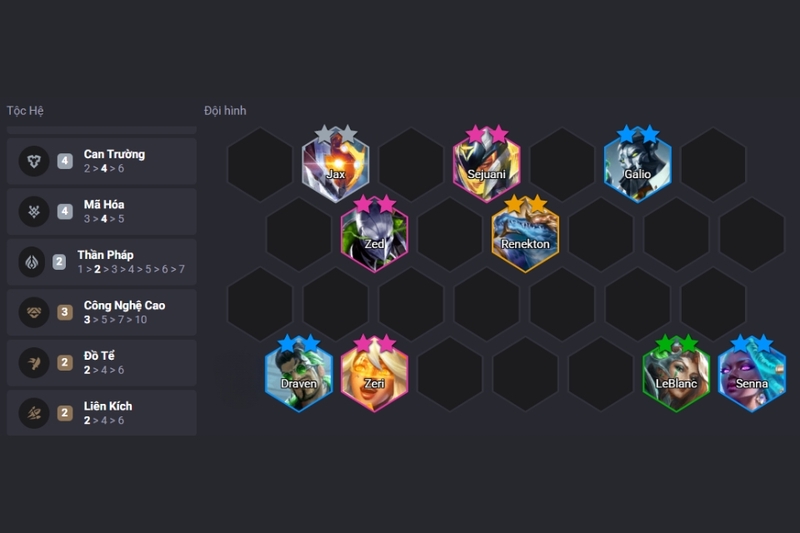
Task: Click the Liên Kích trait emblem icon
Action: (x=34, y=413)
